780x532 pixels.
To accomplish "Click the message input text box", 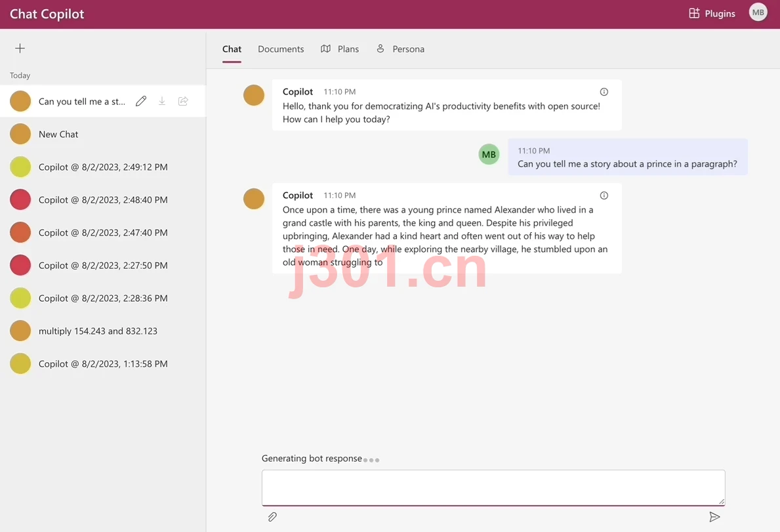I will point(493,488).
